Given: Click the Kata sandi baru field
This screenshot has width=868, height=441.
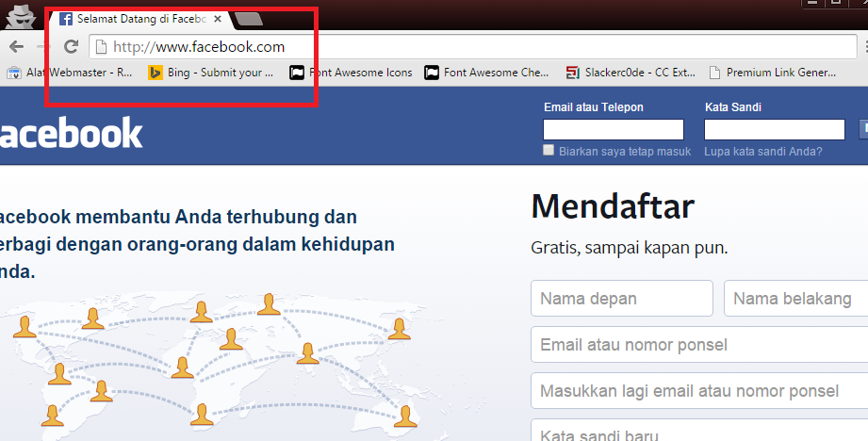Looking at the screenshot, I should coord(699,431).
